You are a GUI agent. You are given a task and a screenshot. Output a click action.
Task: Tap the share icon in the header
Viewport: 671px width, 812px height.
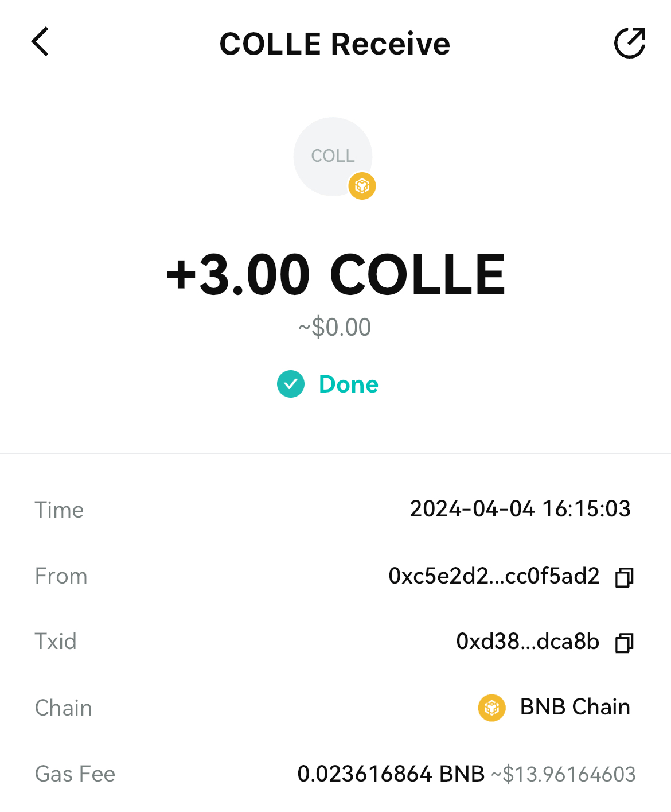630,43
